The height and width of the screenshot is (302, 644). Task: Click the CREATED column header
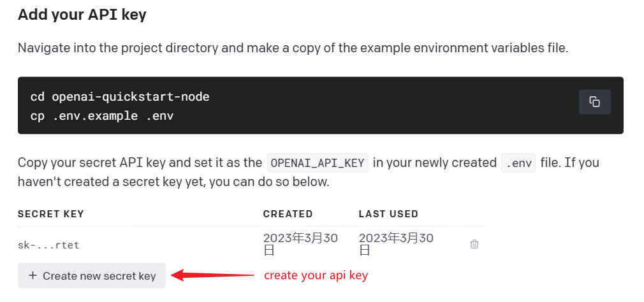pos(288,214)
